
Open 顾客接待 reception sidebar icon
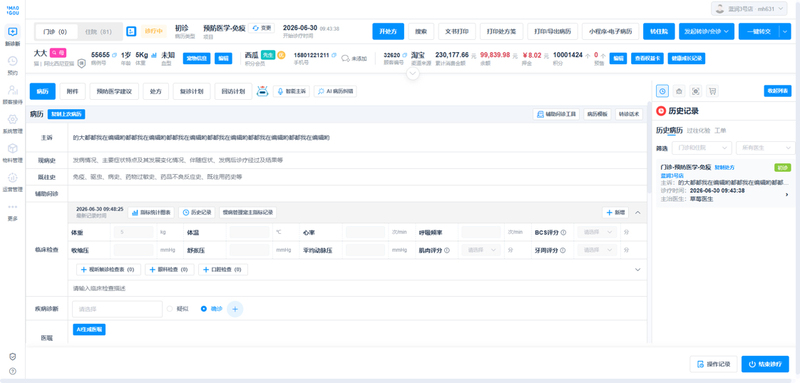coord(13,94)
